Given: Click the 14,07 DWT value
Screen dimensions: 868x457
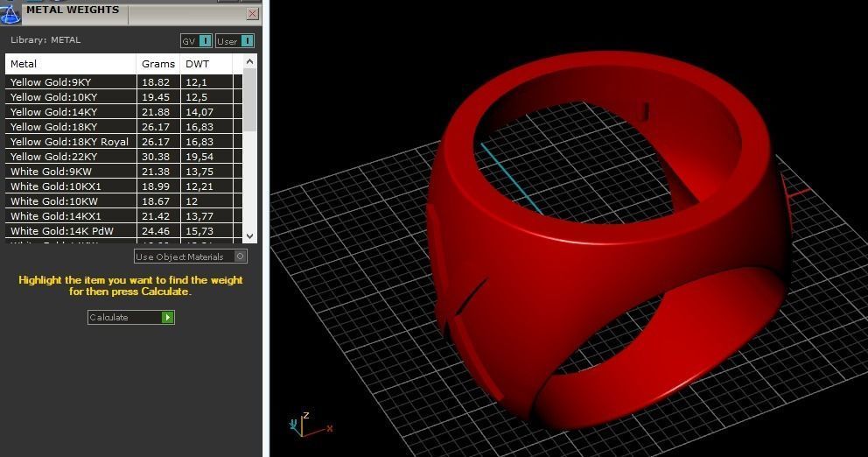Looking at the screenshot, I should point(199,112).
